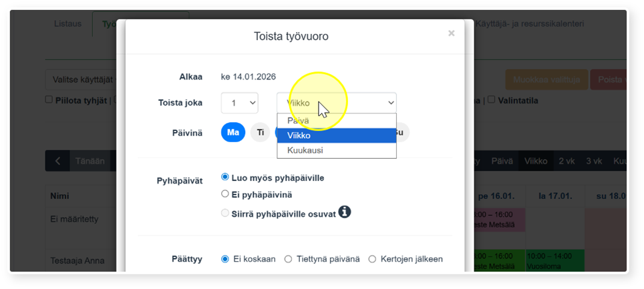Choose Viikko option in the dropdown list
This screenshot has width=644, height=289.
point(337,135)
